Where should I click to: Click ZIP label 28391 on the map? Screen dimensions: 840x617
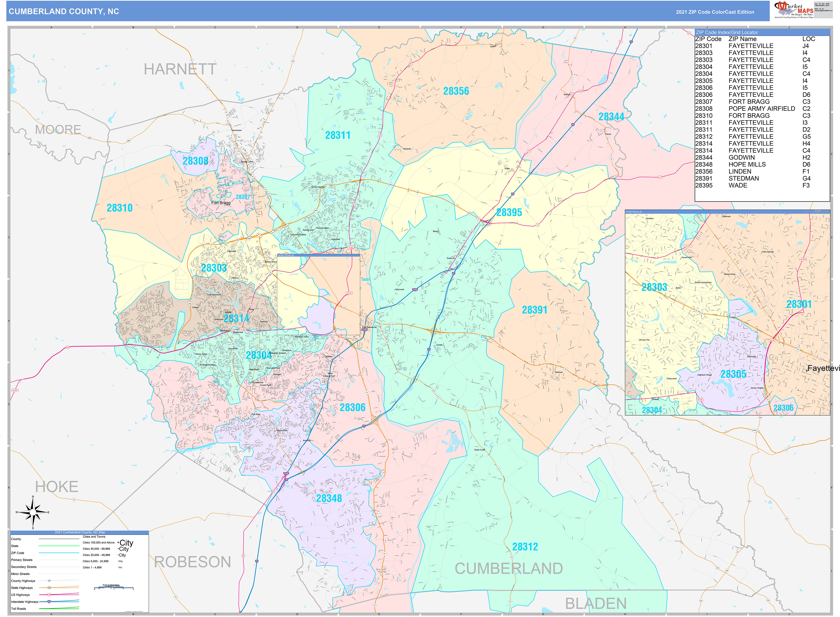[x=534, y=310]
